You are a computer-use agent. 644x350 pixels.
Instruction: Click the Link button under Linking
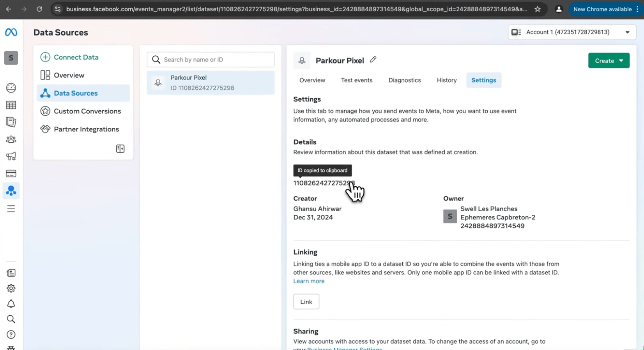306,302
